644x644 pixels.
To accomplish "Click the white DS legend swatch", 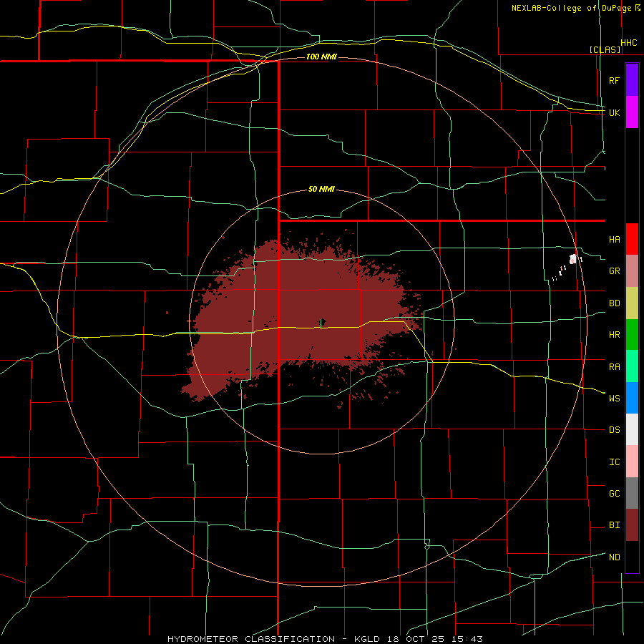I will tap(632, 429).
